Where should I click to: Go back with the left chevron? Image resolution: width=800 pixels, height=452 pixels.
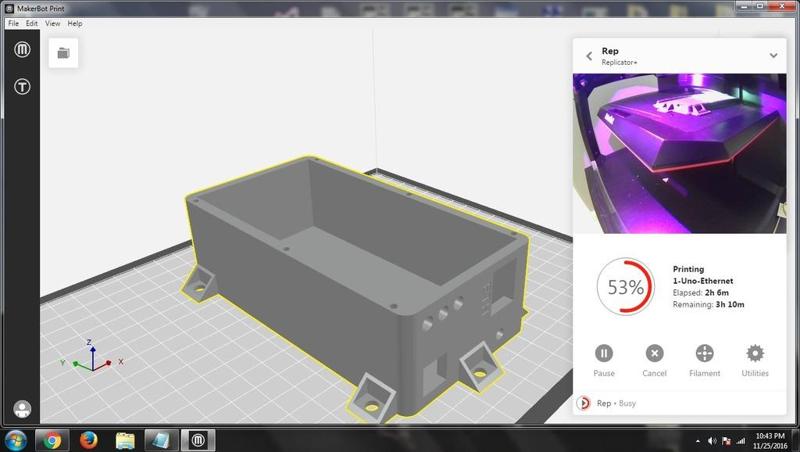[589, 56]
